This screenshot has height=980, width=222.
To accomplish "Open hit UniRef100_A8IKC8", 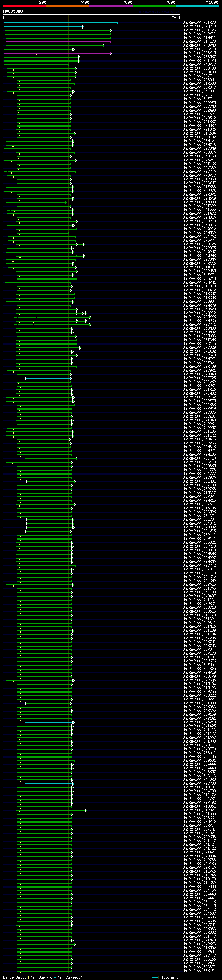I will click(199, 23).
